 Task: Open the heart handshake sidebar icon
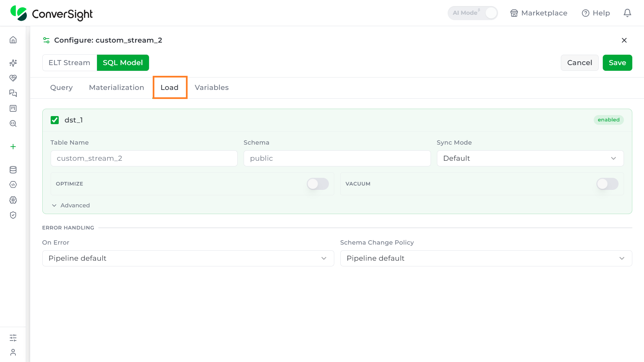tap(13, 78)
